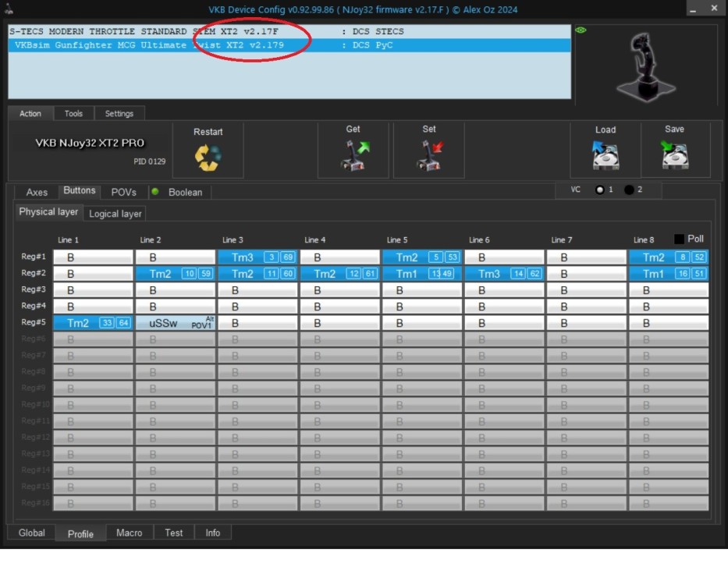Click B cell at Reg#3 Line 3
Image resolution: width=728 pixels, height=585 pixels.
pos(257,290)
